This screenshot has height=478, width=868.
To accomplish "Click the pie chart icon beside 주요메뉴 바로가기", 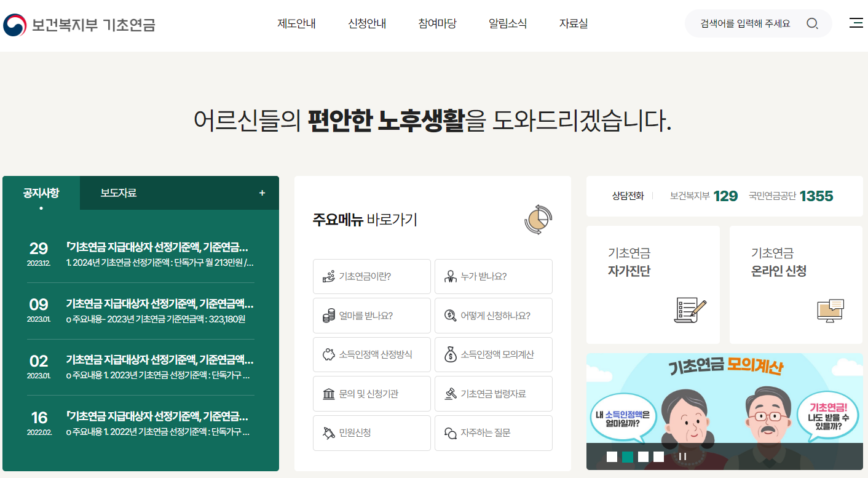I will (538, 220).
